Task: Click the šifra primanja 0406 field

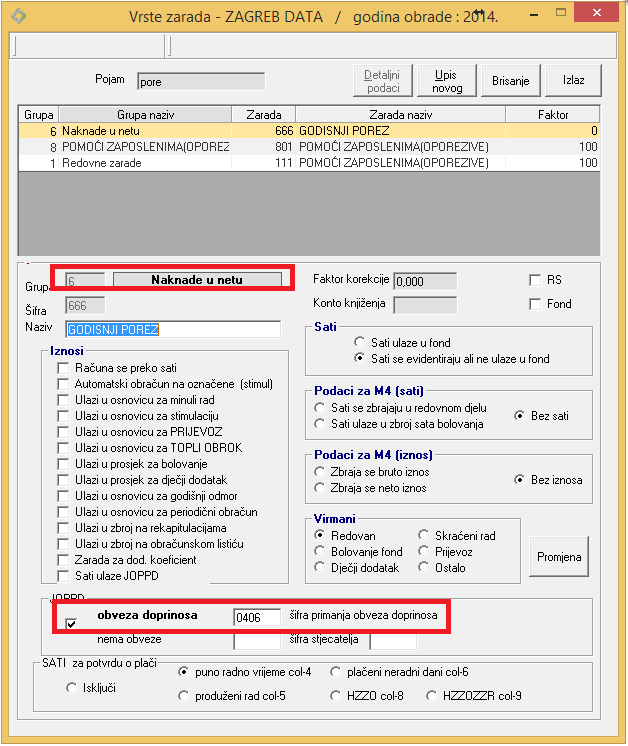Action: [x=256, y=618]
